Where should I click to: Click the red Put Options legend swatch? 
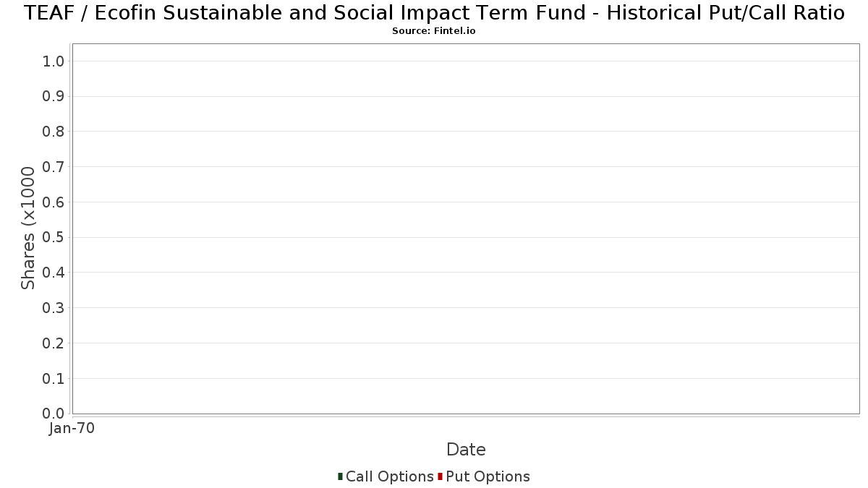(440, 476)
